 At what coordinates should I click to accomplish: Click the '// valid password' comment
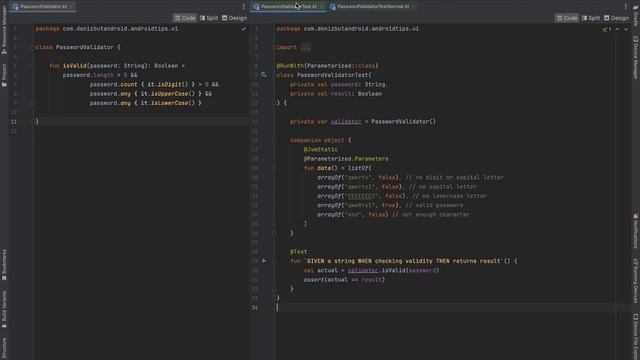434,205
